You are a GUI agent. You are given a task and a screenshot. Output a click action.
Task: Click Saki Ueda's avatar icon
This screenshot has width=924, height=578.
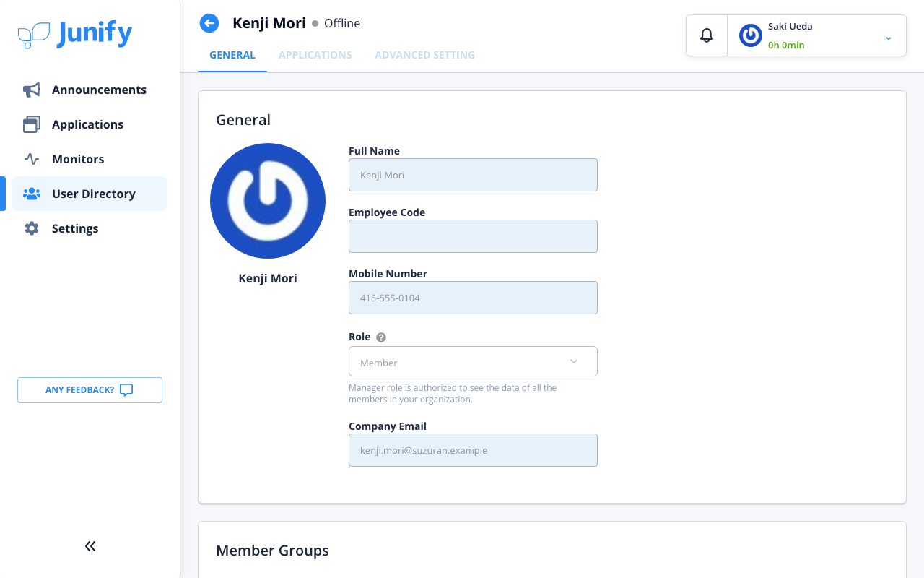click(751, 35)
